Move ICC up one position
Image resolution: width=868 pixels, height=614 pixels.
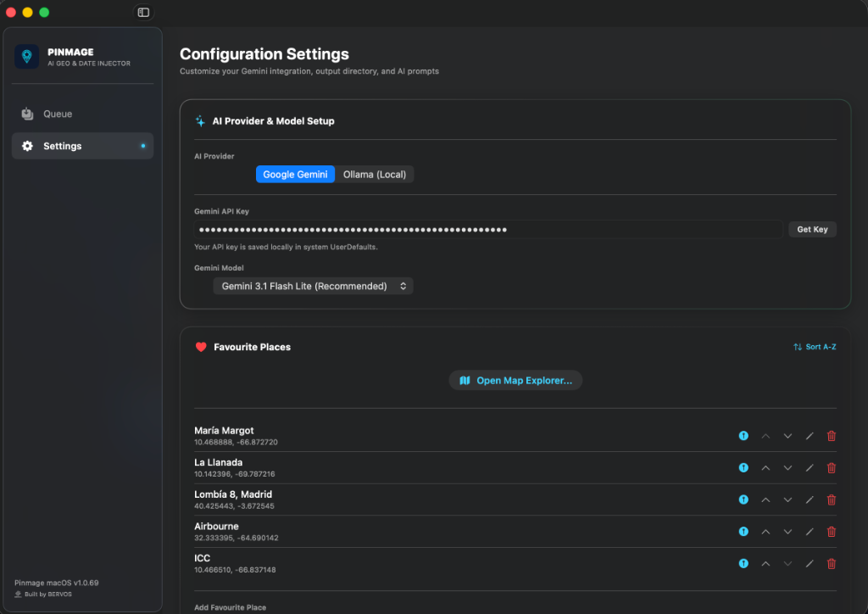pyautogui.click(x=765, y=564)
